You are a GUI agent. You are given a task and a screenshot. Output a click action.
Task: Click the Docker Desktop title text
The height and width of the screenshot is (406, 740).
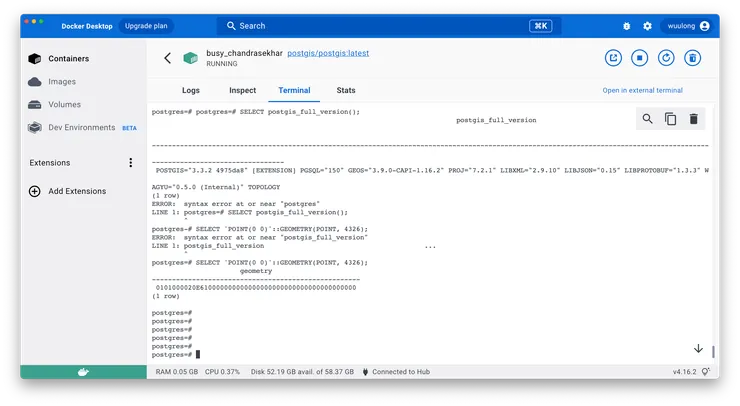click(x=87, y=26)
